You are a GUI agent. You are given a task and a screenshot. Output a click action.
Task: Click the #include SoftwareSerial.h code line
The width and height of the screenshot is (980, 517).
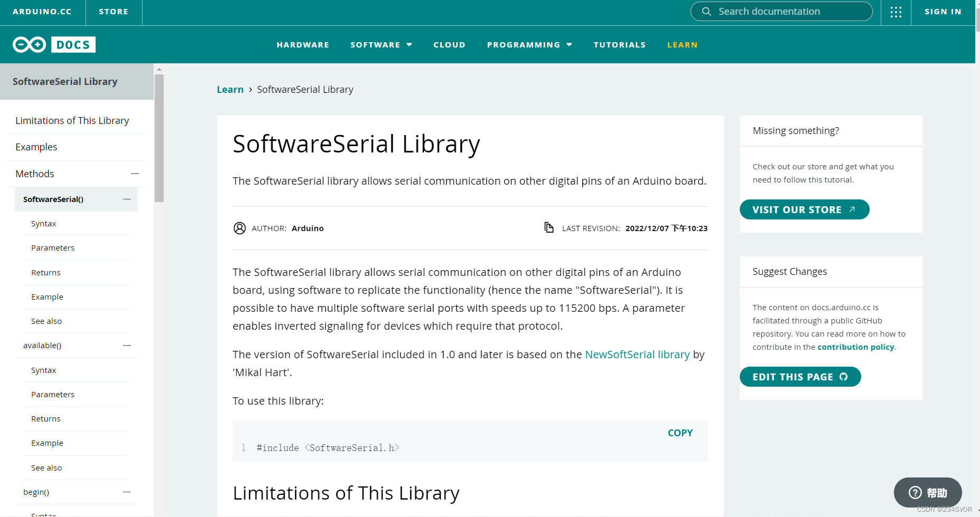[328, 448]
